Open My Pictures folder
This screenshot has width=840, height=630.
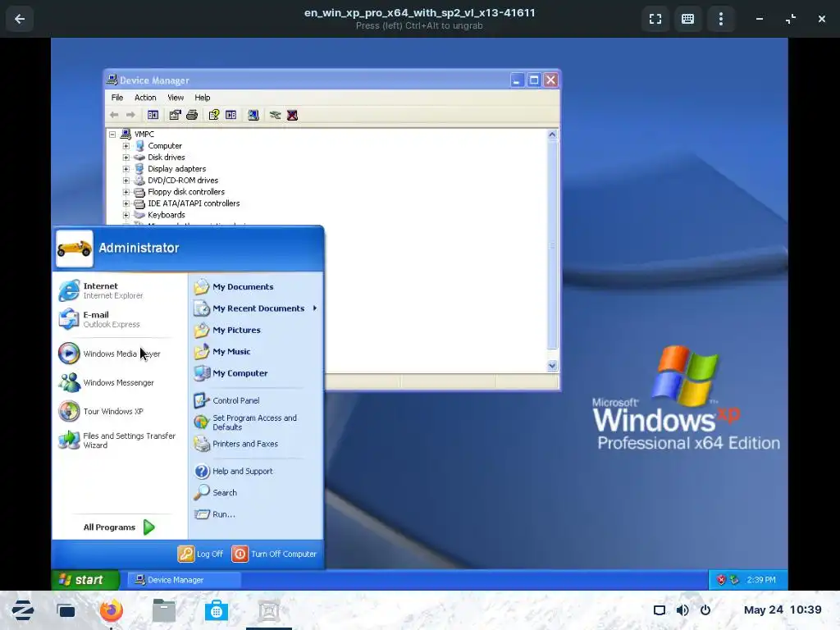click(x=255, y=330)
